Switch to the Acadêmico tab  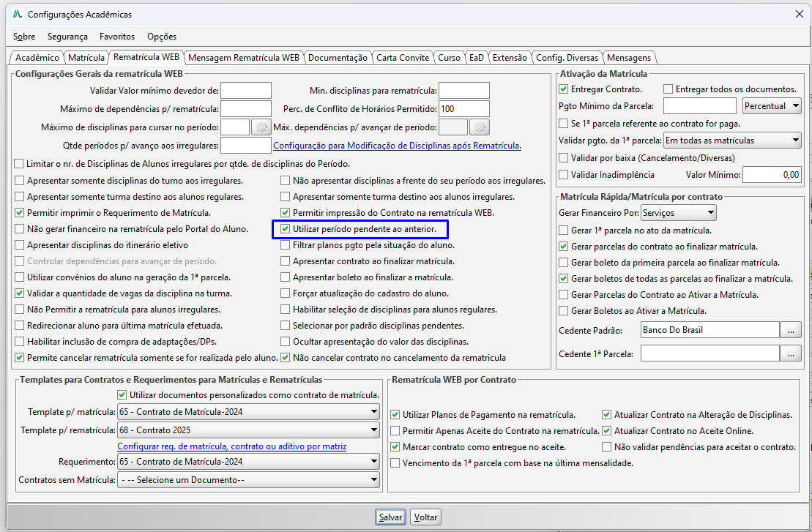click(37, 57)
